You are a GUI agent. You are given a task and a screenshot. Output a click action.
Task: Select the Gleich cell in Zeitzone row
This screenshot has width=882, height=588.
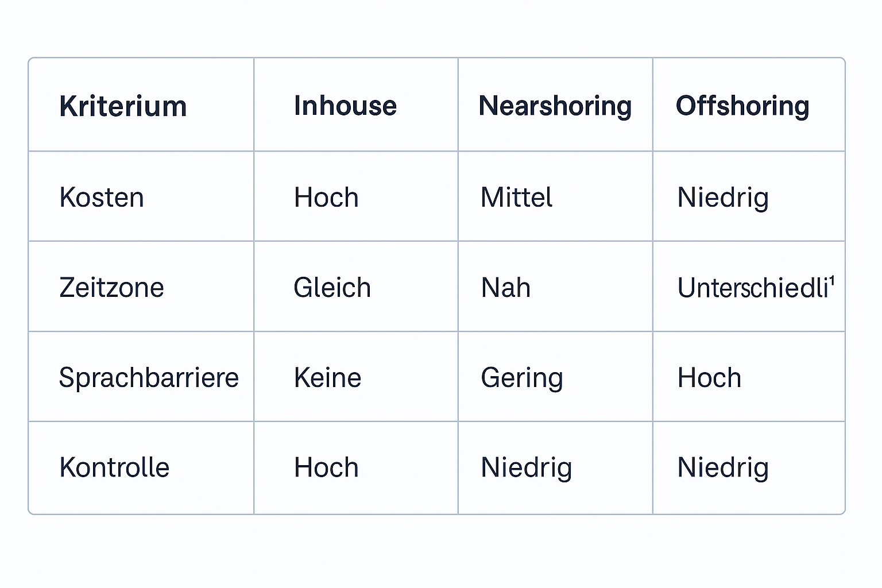click(x=332, y=288)
